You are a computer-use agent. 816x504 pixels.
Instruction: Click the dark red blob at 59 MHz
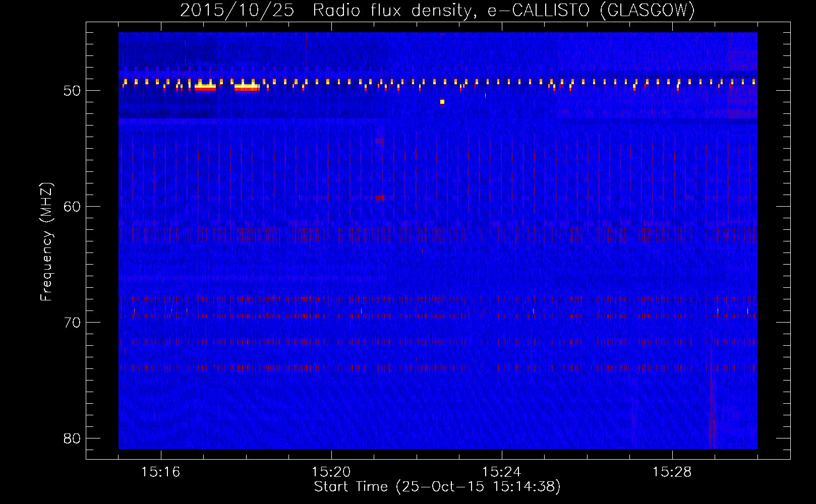click(379, 198)
